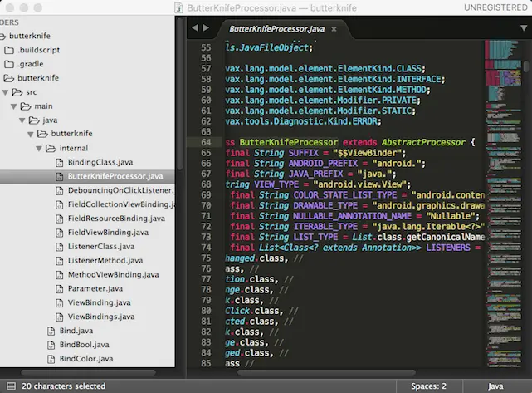This screenshot has width=532, height=393.
Task: Click the BindingClass.java file icon
Action: pos(60,163)
